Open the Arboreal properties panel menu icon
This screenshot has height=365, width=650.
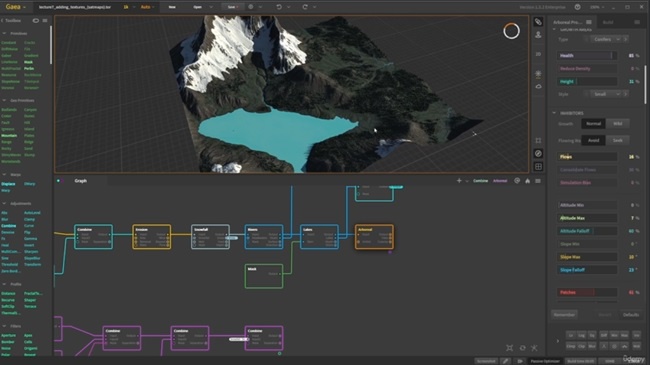tap(589, 22)
